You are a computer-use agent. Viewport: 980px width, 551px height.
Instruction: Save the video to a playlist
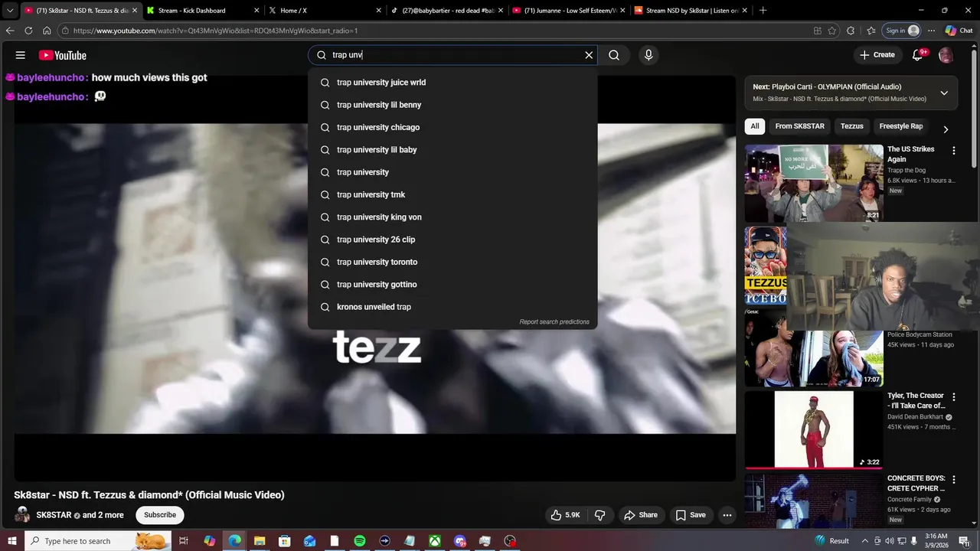coord(691,515)
